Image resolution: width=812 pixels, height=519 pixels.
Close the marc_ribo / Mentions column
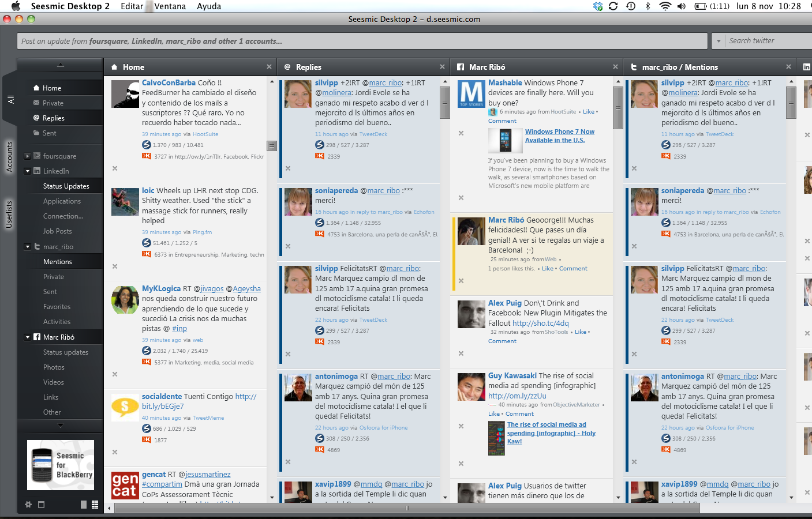[788, 67]
